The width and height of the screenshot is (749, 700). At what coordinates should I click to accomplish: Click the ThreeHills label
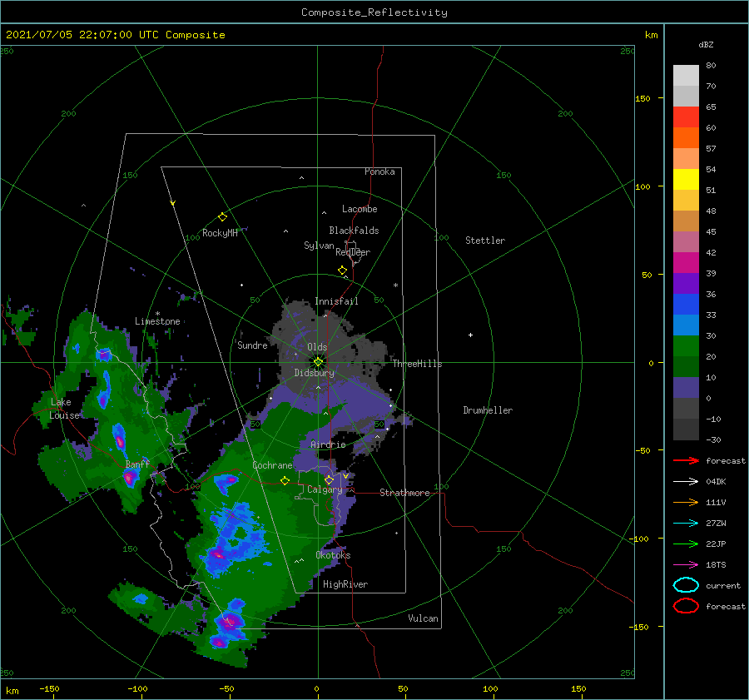tap(417, 364)
